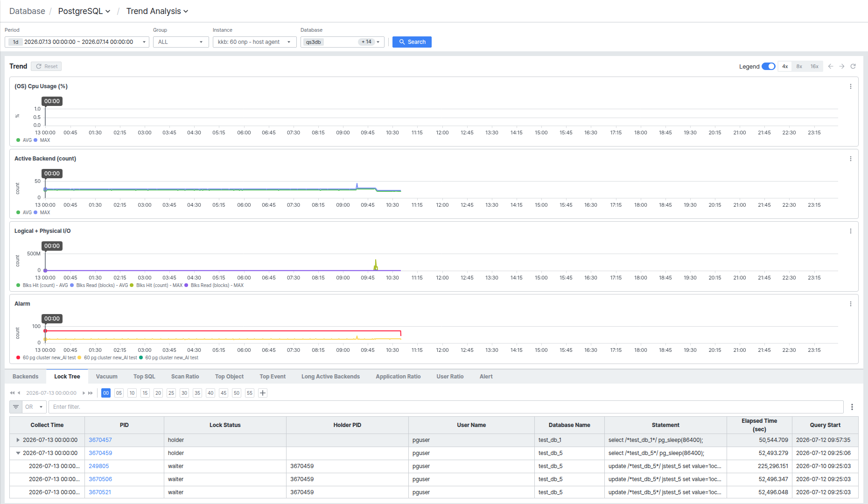Click the Search button

[412, 42]
